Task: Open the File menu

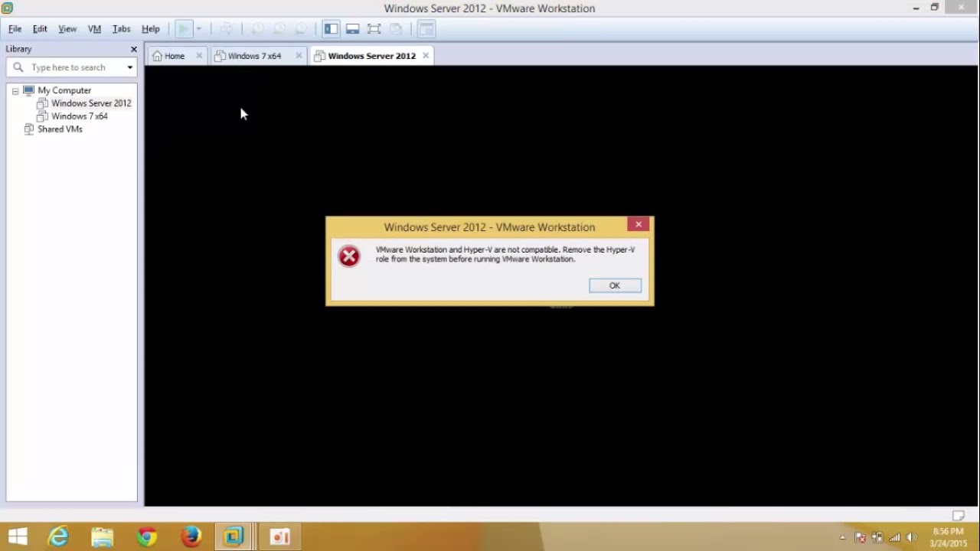Action: click(x=15, y=29)
